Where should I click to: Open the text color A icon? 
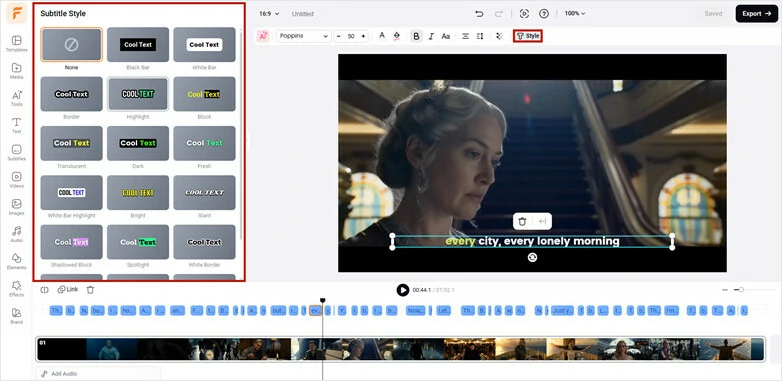point(382,36)
